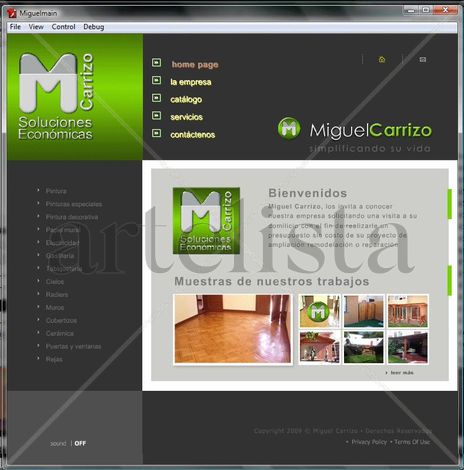Open the large wooden floor photo
This screenshot has width=464, height=470.
point(233,329)
